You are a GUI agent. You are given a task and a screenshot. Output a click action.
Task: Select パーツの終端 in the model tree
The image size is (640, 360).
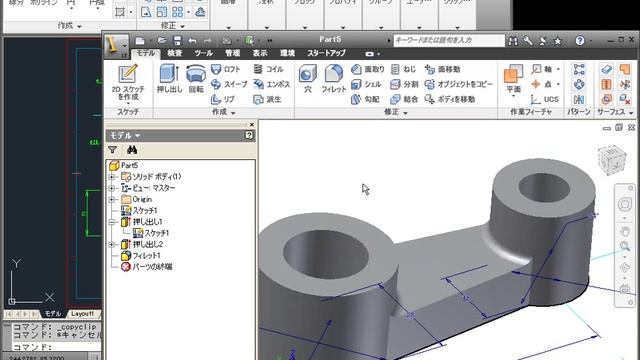(147, 267)
